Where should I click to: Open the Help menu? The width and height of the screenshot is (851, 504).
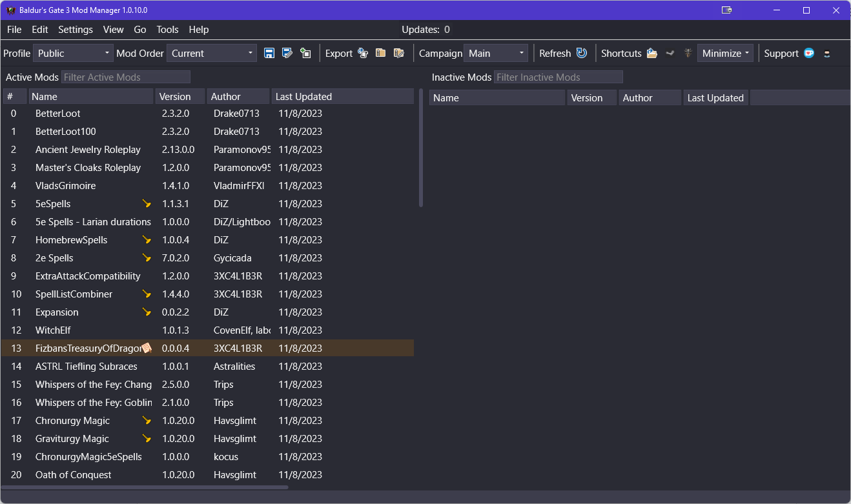tap(199, 29)
